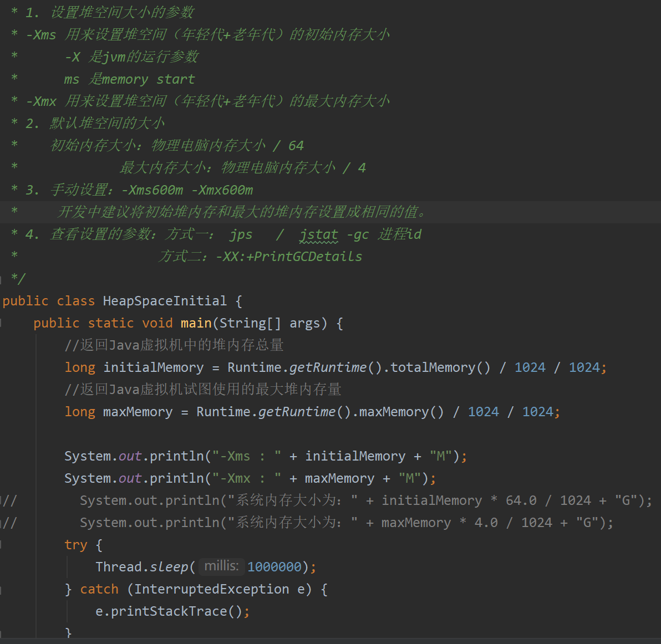This screenshot has height=644, width=661.
Task: Click jps in the comment
Action: coord(241,234)
